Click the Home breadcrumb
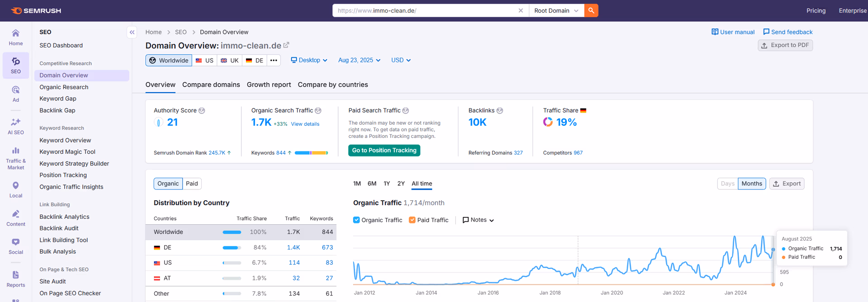This screenshot has height=302, width=868. [x=153, y=32]
